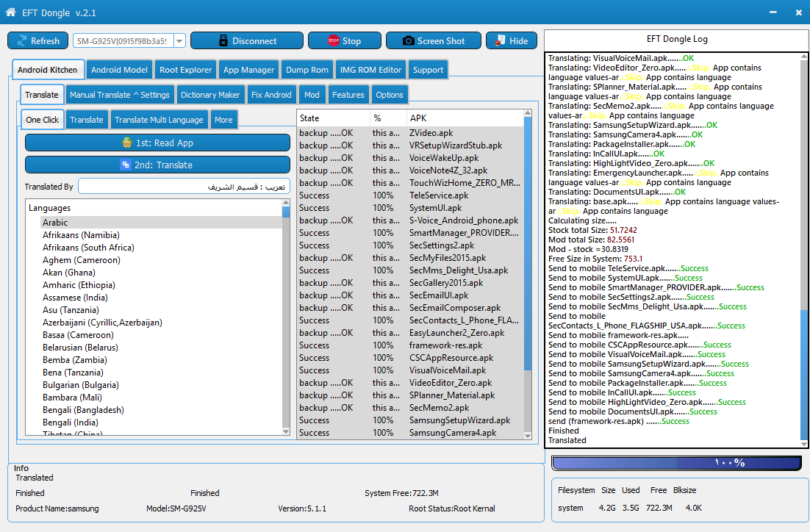Open the Support tab
The image size is (810, 532).
tap(428, 70)
